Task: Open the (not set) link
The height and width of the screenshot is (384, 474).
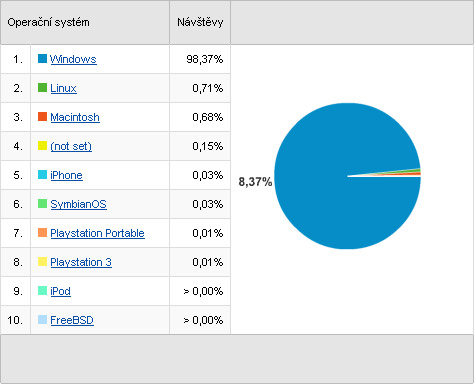Action: [x=71, y=146]
